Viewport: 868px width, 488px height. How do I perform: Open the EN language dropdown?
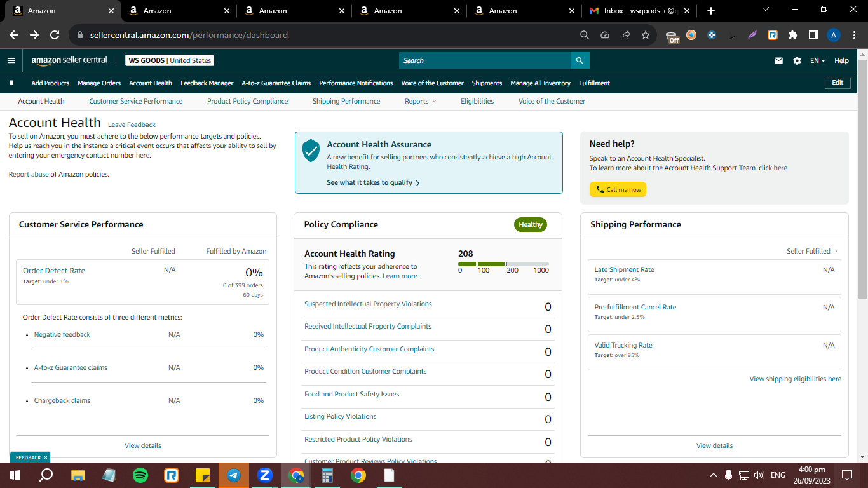tap(817, 60)
